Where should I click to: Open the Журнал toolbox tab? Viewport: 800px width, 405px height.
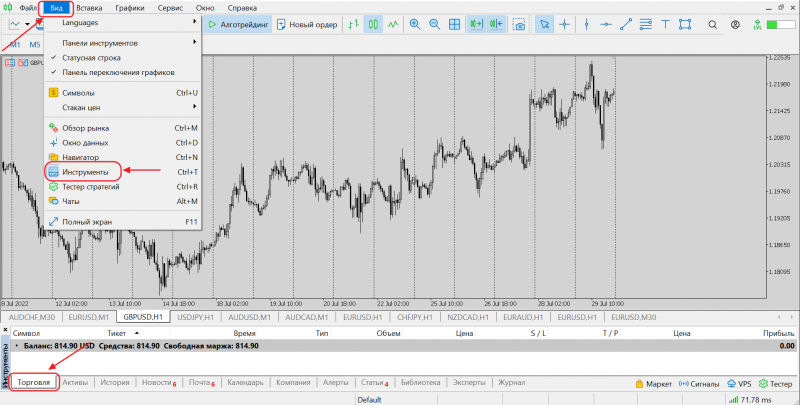(511, 382)
